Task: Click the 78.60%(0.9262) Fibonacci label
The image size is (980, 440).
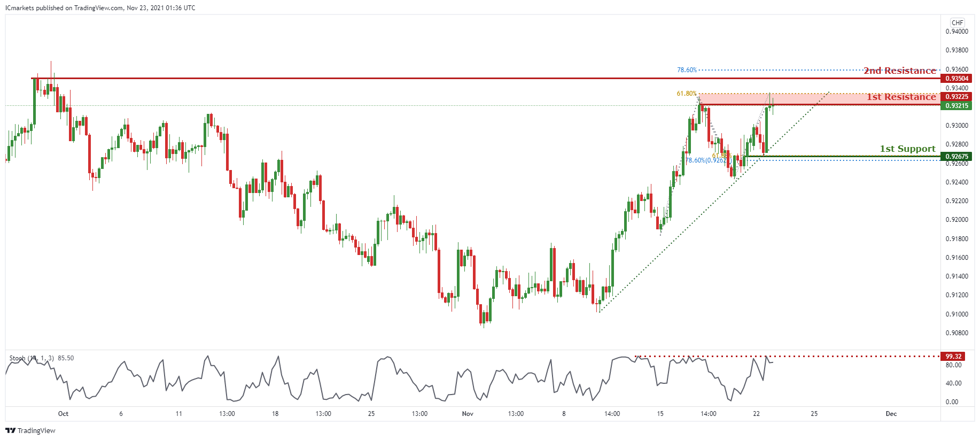Action: (707, 160)
